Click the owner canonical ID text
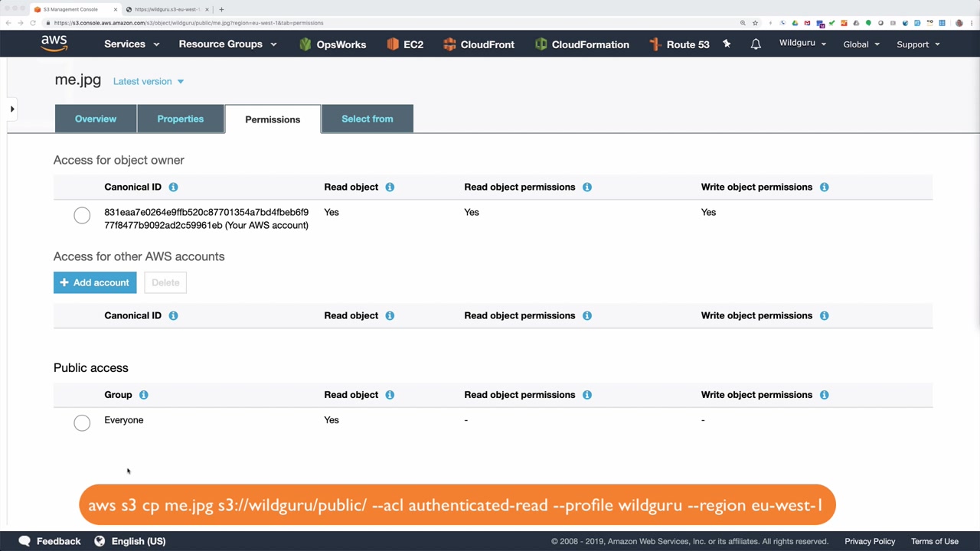Screen dimensions: 980x551 click(207, 219)
